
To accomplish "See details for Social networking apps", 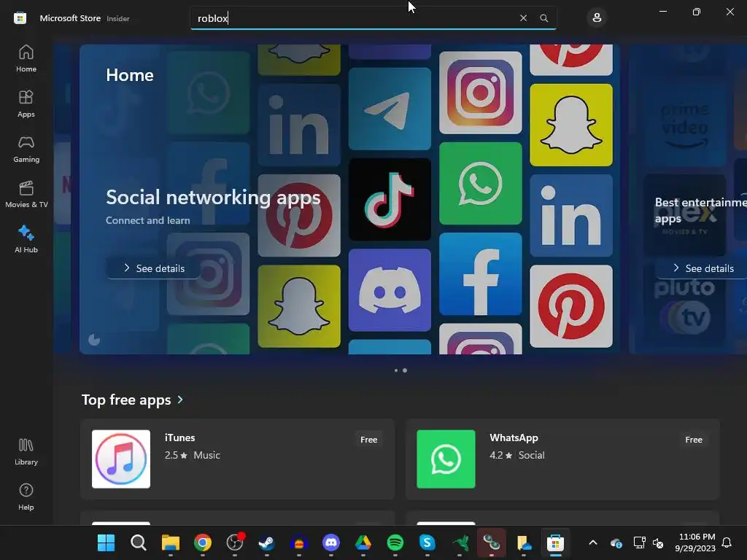I will tap(155, 268).
